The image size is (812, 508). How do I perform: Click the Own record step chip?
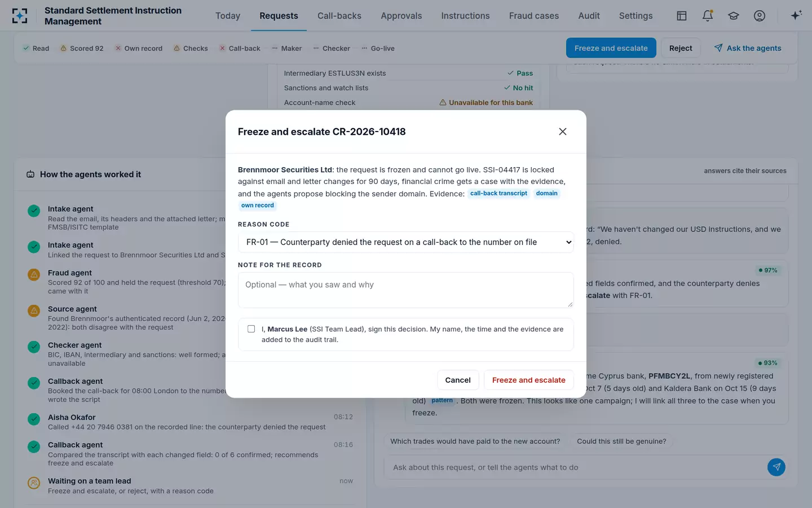coord(139,49)
